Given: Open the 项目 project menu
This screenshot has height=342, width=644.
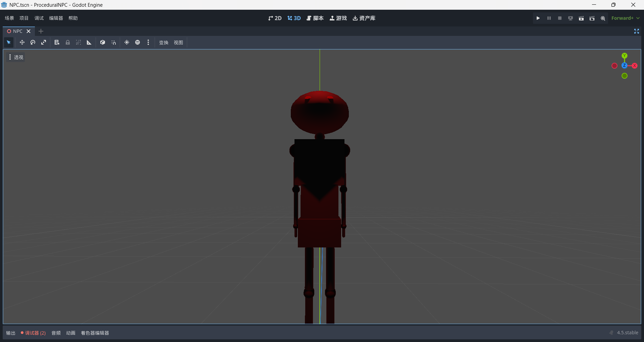Looking at the screenshot, I should 24,18.
